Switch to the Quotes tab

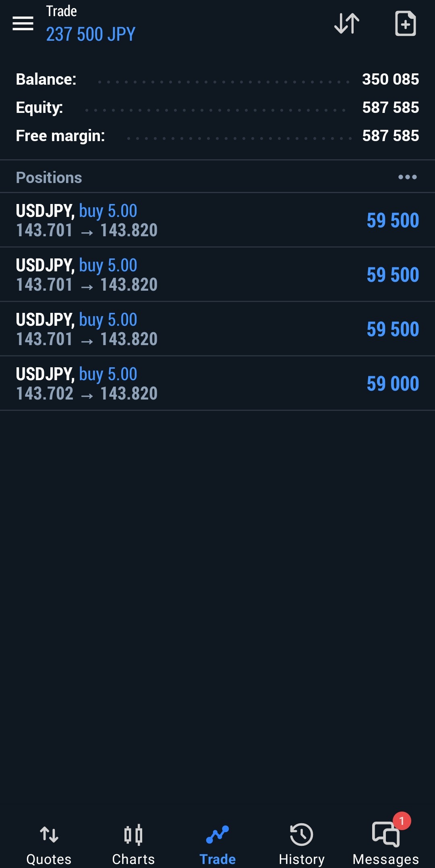point(49,859)
